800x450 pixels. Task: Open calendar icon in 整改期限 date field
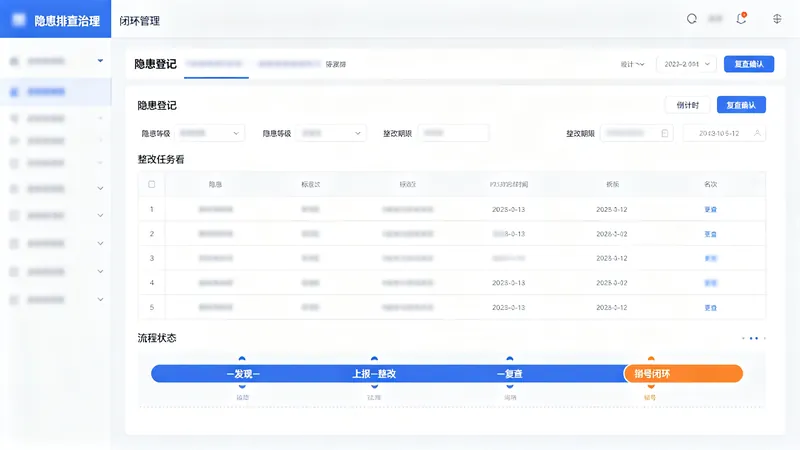pos(664,133)
